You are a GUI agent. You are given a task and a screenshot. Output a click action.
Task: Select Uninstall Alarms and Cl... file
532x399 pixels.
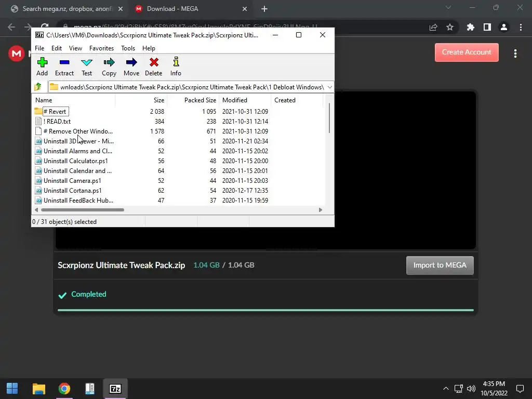pyautogui.click(x=78, y=151)
